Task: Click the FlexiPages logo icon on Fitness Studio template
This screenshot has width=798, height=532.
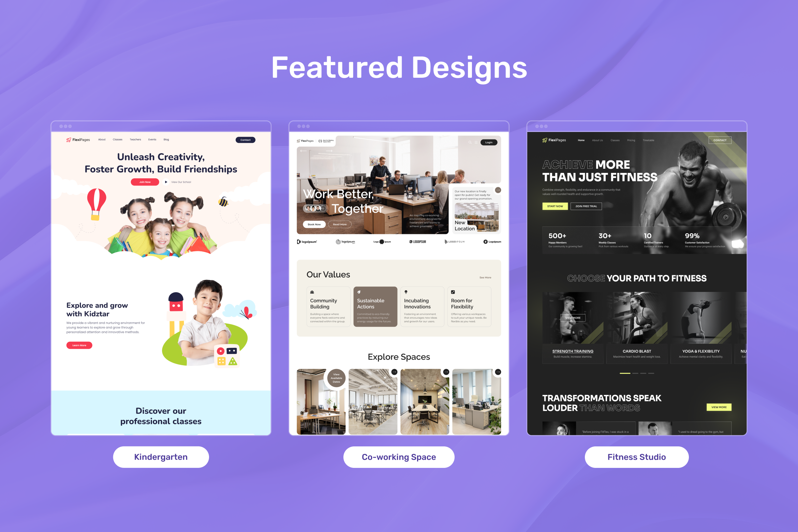Action: coord(545,141)
